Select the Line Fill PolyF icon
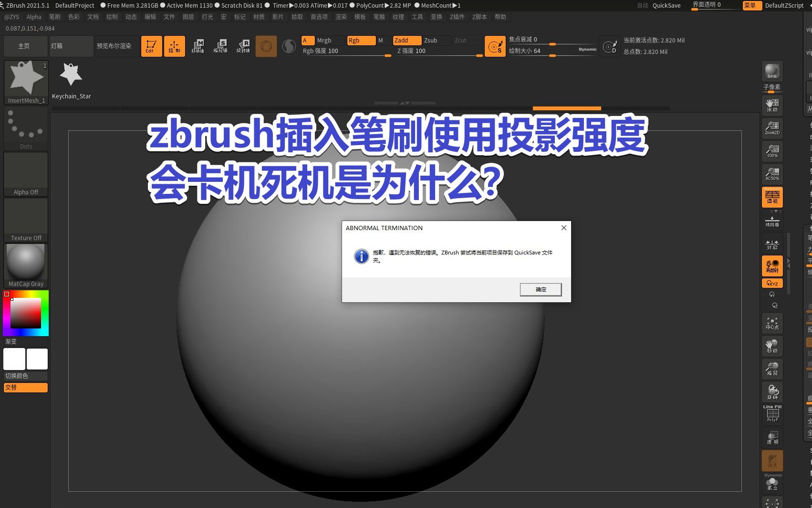Viewport: 812px width, 508px height. (x=772, y=413)
